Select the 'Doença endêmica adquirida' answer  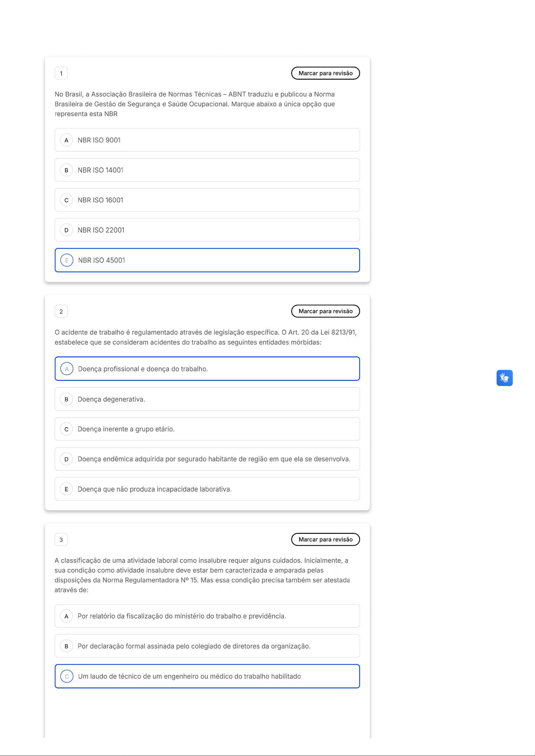point(207,459)
